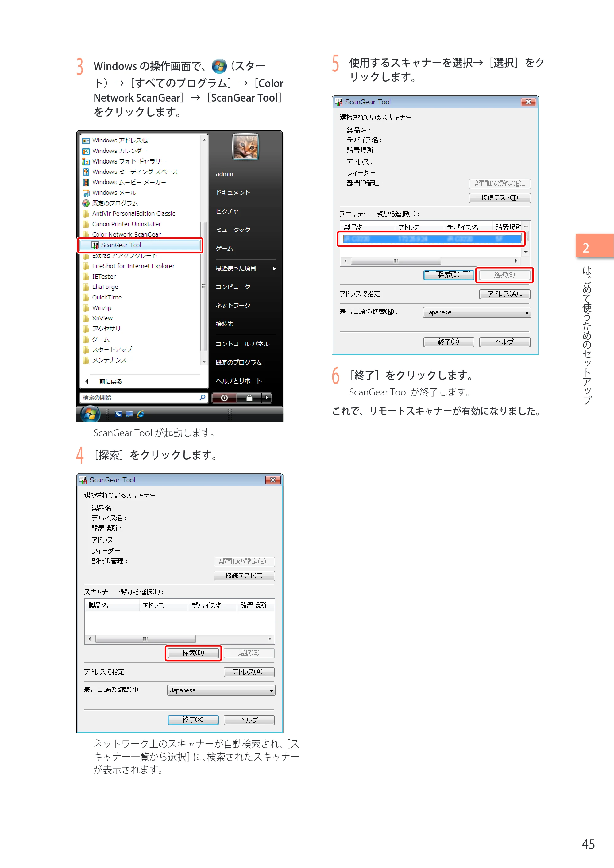Open Japanese language dropdown in selected-scanner dialog
614x868 pixels.
pos(477,313)
